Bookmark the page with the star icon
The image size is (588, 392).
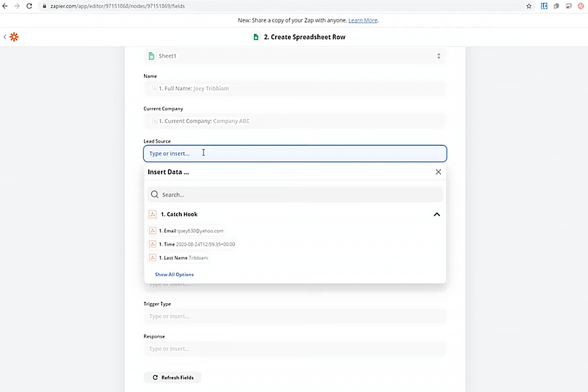pyautogui.click(x=529, y=6)
